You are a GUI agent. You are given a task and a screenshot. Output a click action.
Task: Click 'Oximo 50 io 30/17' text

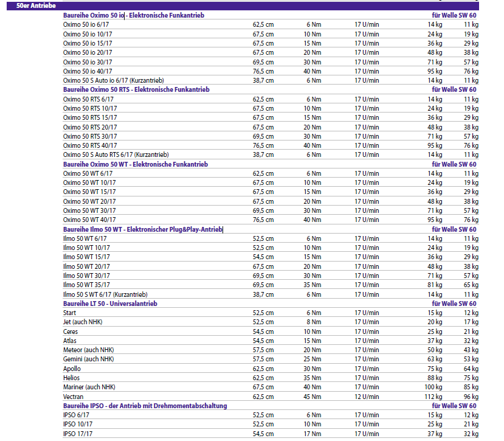pos(88,62)
